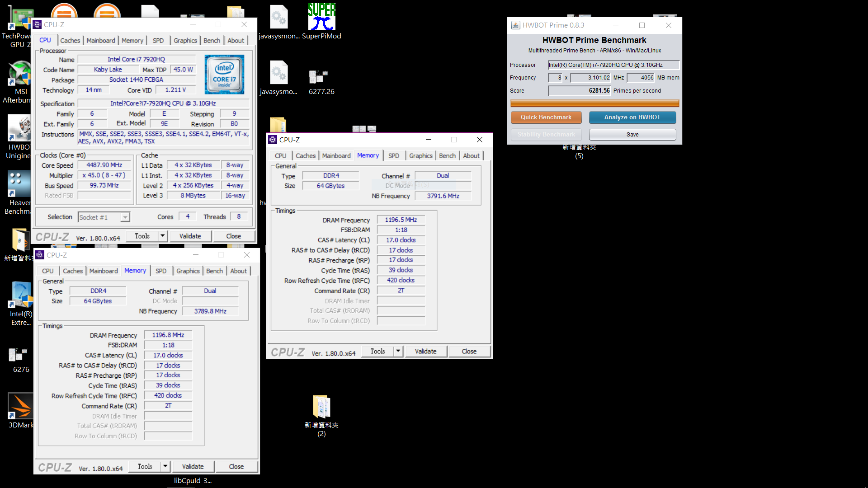Click Close button in bottom-left CPU-Z window

pos(236,466)
